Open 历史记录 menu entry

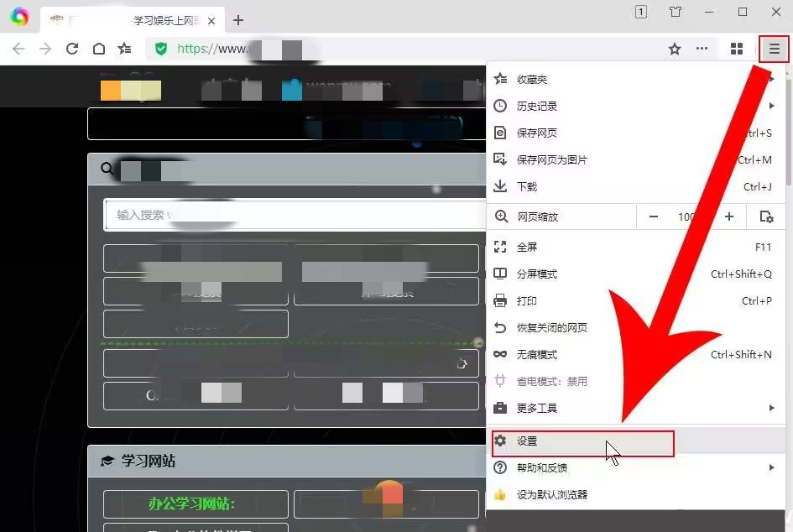pos(635,106)
